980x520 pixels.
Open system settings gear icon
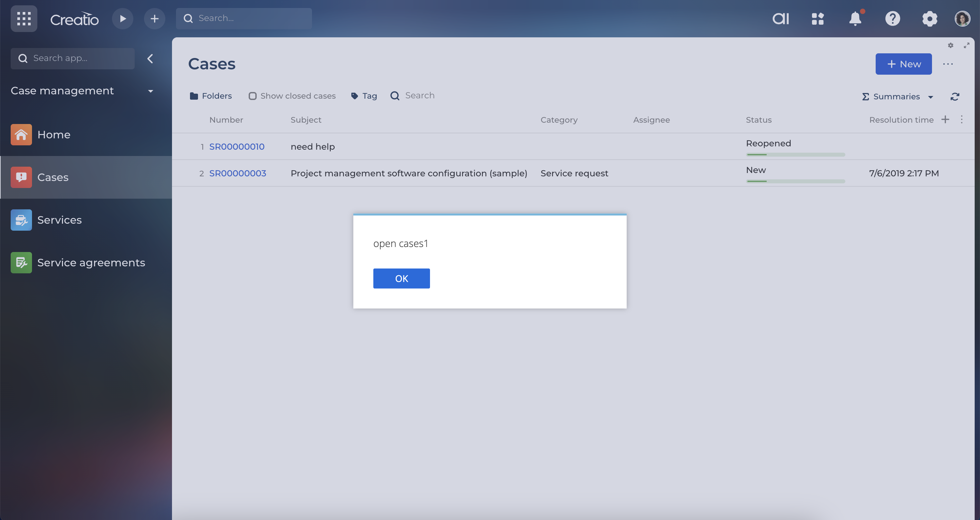[x=929, y=18]
